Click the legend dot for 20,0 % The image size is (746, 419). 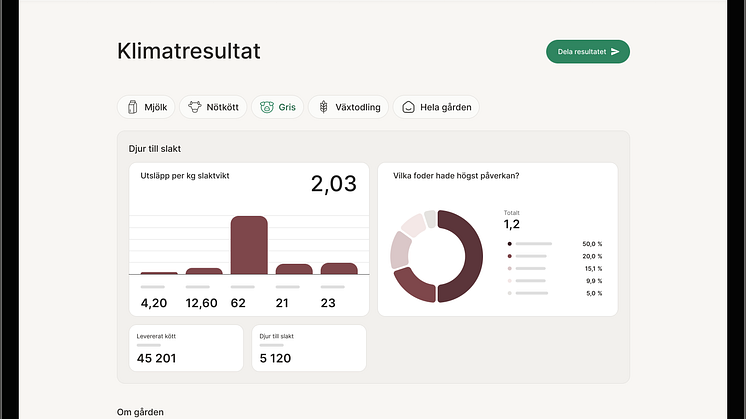pos(510,256)
